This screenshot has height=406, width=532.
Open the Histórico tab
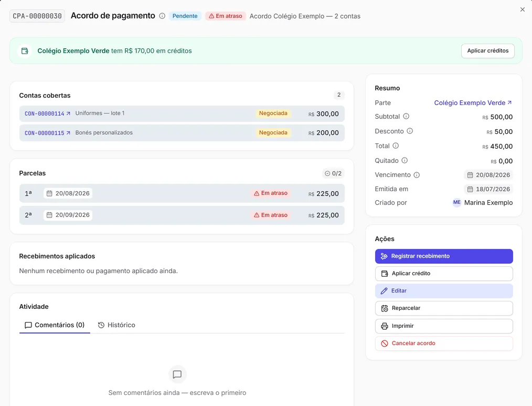point(116,325)
